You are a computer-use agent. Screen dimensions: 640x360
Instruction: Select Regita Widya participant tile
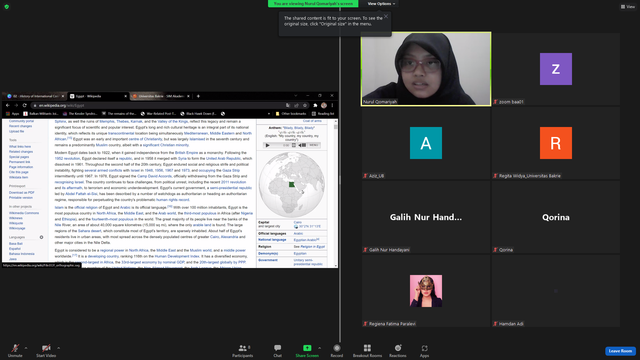[x=556, y=143]
